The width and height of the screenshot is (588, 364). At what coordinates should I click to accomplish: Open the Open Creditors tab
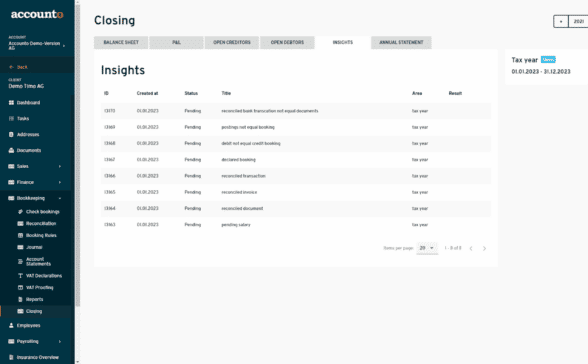point(232,42)
